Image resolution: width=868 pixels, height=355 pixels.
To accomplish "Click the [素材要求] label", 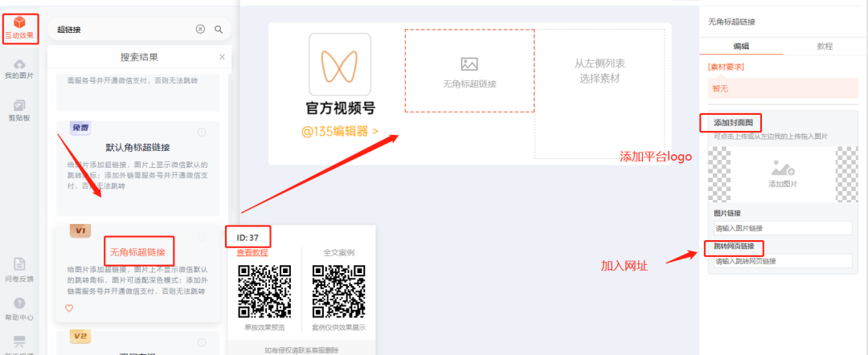I will coord(726,67).
